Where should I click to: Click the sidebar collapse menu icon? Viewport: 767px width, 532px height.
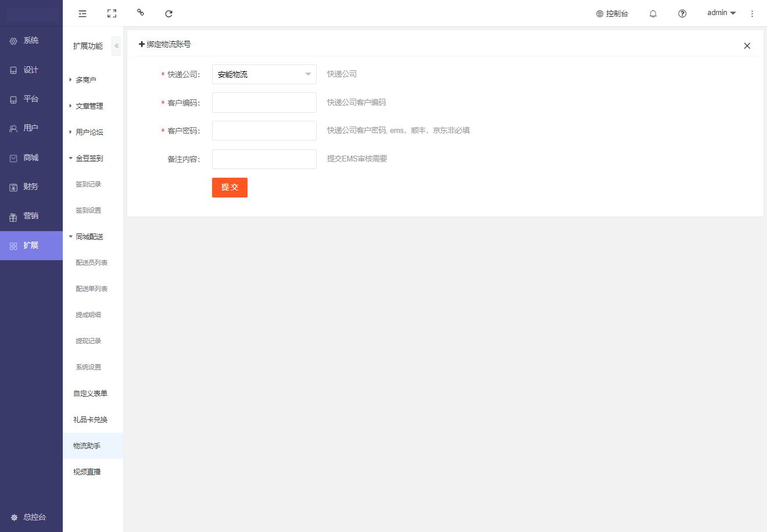pos(83,13)
